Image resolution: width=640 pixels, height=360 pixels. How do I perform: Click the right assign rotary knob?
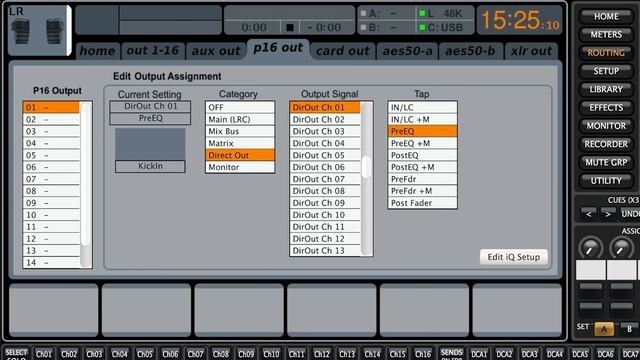click(621, 249)
